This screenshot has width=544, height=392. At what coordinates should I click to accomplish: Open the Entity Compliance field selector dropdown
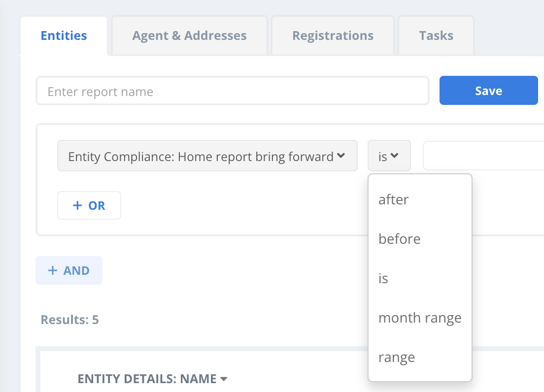[x=207, y=157]
